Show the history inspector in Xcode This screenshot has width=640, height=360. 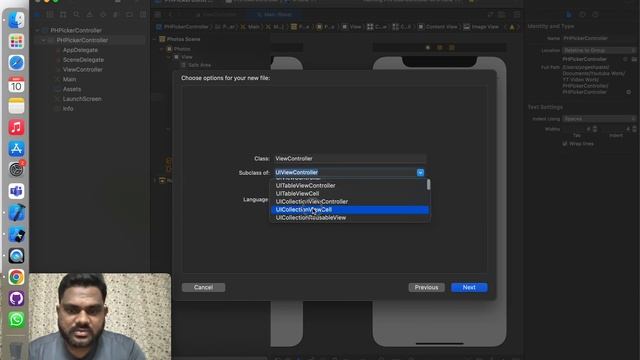(582, 14)
